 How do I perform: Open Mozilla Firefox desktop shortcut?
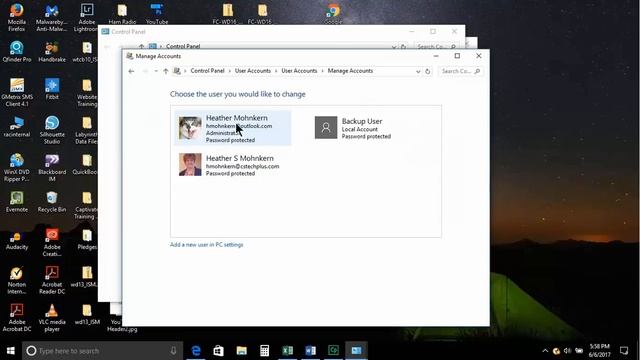[x=17, y=17]
